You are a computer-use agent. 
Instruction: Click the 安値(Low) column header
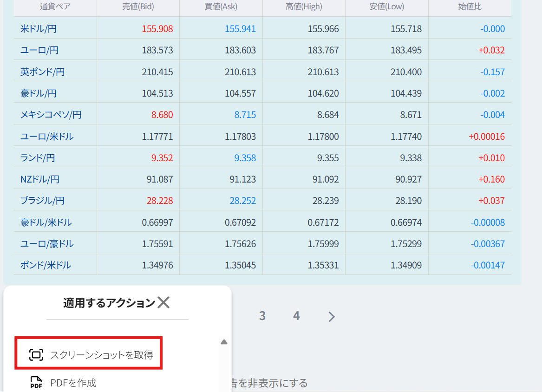tap(387, 7)
